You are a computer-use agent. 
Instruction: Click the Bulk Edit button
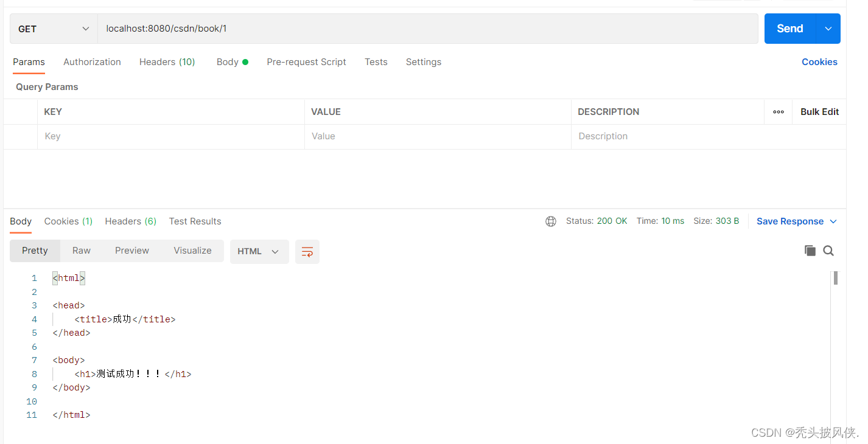[x=819, y=112]
